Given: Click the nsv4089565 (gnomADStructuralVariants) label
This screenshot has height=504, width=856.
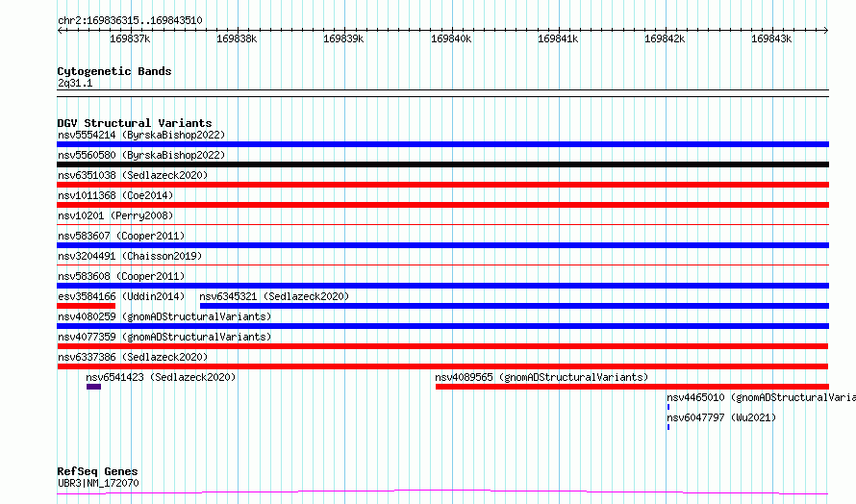Looking at the screenshot, I should 541,377.
